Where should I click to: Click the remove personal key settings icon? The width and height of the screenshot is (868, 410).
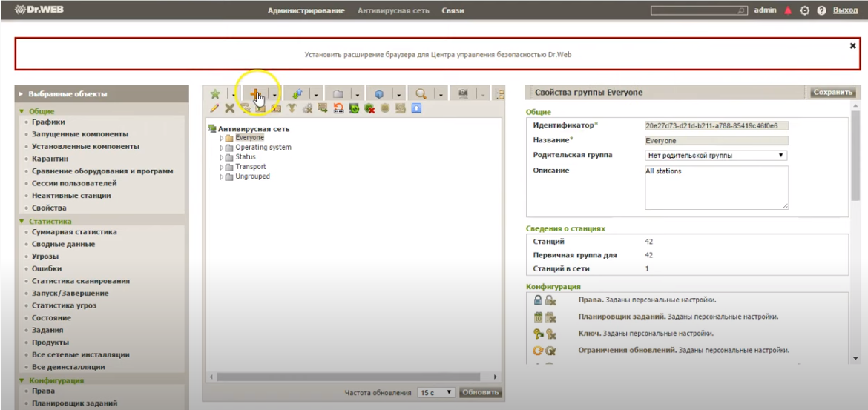pos(550,334)
